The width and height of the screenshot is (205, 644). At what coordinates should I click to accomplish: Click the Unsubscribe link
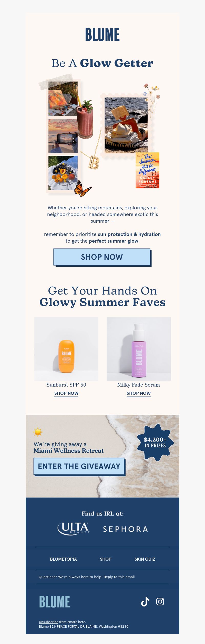pyautogui.click(x=48, y=622)
